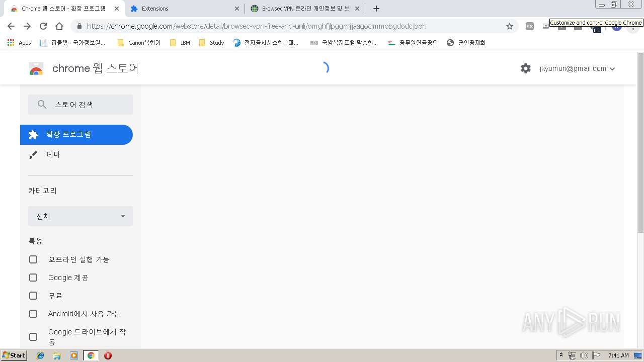The image size is (644, 362).
Task: Open the Chrome three-dot menu
Action: point(632,27)
